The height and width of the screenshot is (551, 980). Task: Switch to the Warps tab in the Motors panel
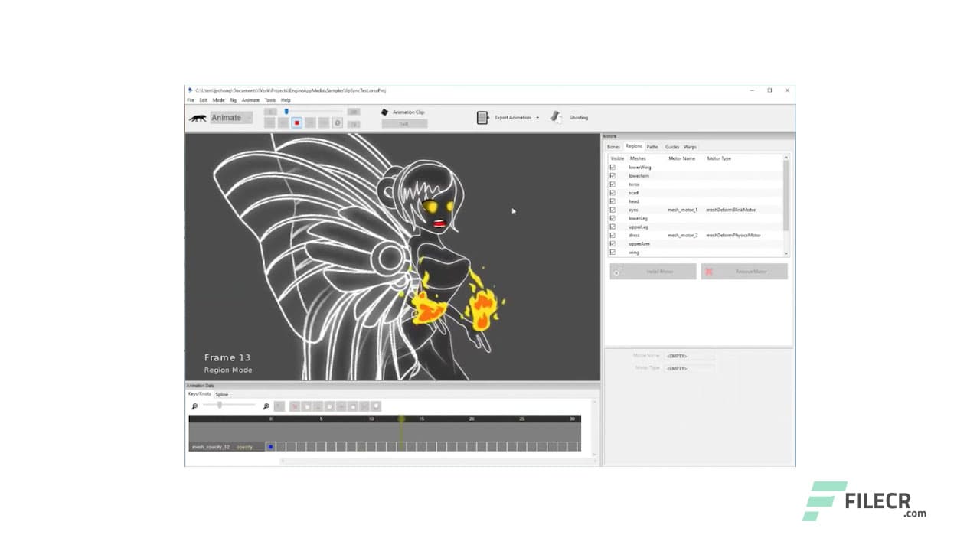689,146
